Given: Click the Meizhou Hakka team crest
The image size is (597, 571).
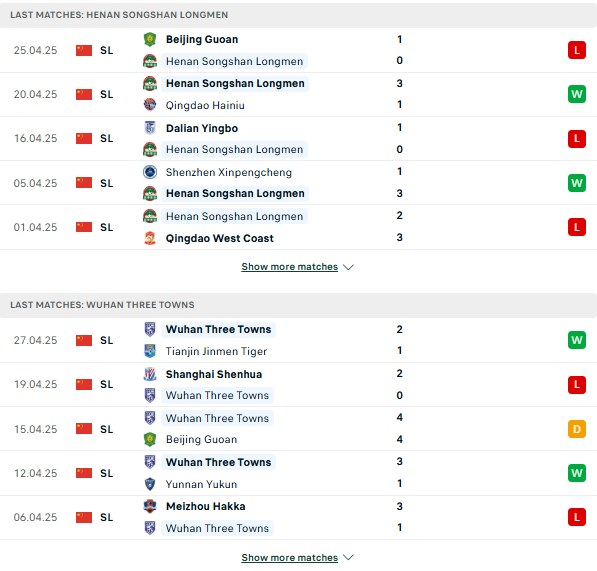Looking at the screenshot, I should pos(150,506).
